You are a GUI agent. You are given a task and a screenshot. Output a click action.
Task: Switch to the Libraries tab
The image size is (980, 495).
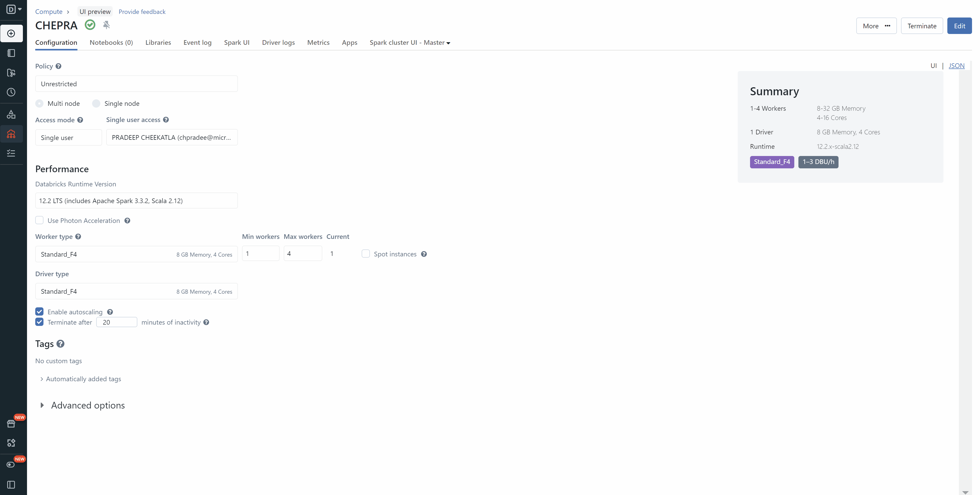pos(158,43)
